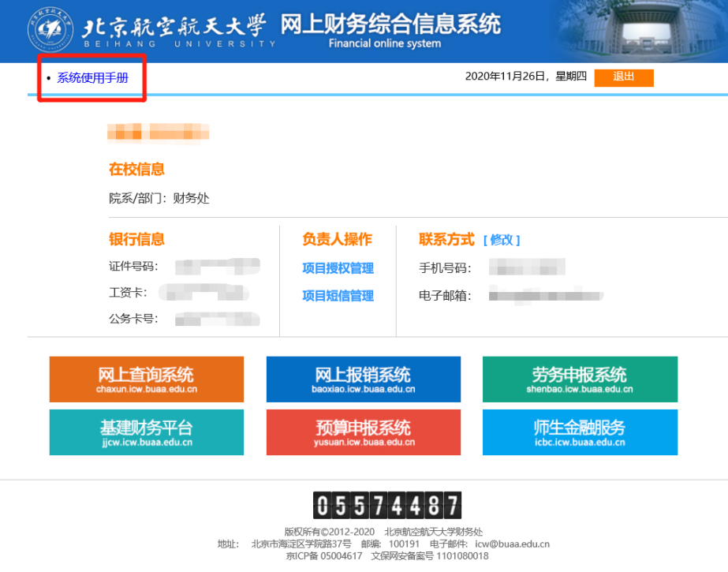Launch the 网上查询系统 tile

(147, 379)
